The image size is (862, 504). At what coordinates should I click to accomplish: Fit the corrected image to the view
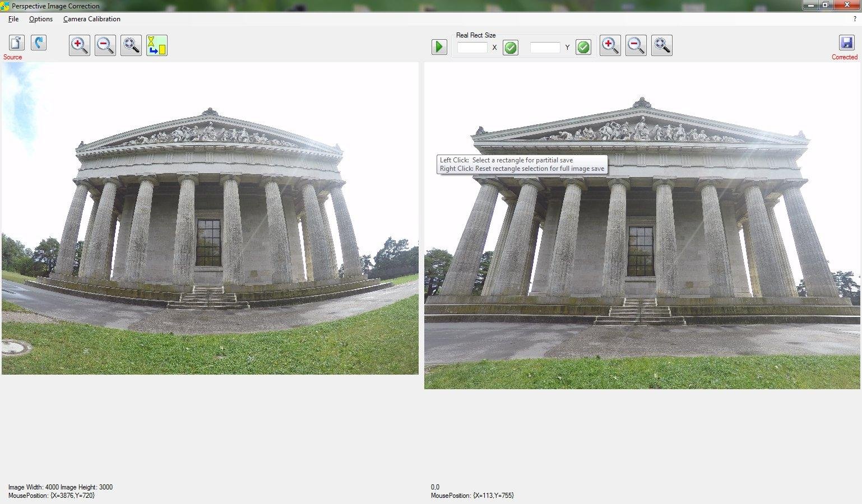tap(661, 45)
